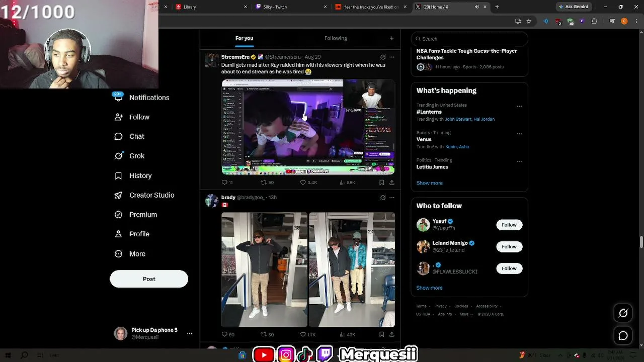Open options for the Venus trend
644x362 pixels.
(x=519, y=134)
